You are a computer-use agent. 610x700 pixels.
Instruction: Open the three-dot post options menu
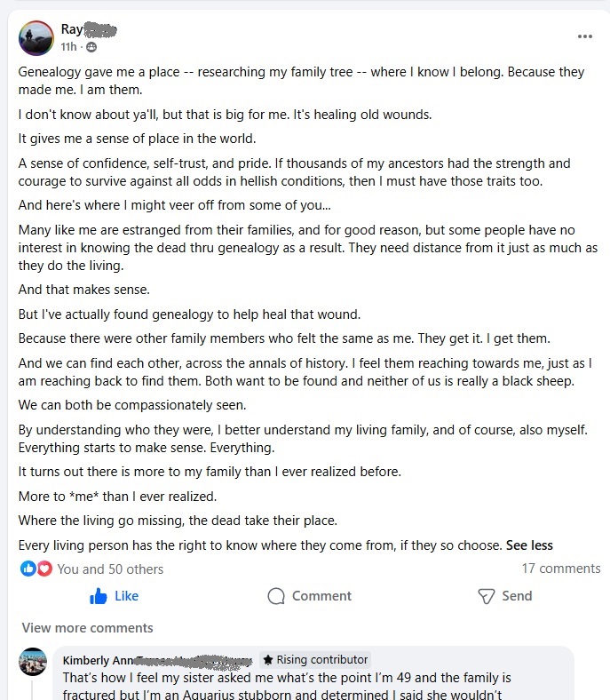[584, 36]
